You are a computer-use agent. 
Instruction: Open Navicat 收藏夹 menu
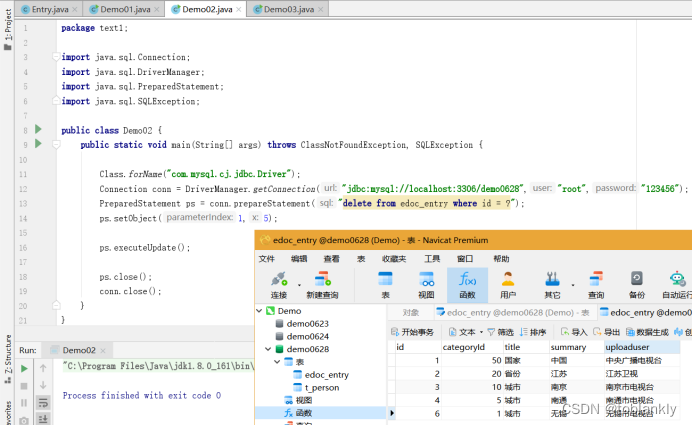(x=394, y=259)
